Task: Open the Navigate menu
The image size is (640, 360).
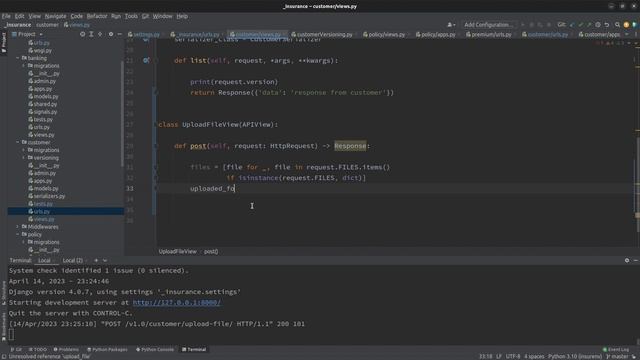Action: (56, 16)
